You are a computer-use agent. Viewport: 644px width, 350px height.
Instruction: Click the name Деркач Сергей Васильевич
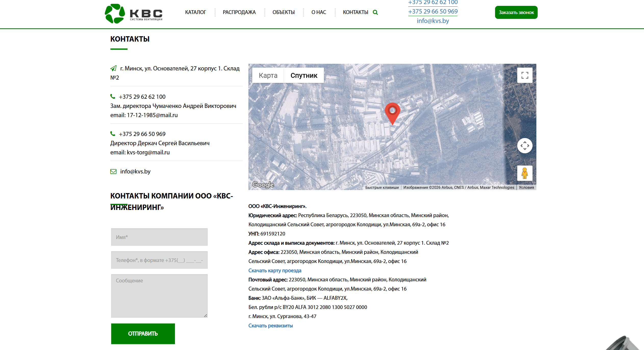tap(174, 143)
